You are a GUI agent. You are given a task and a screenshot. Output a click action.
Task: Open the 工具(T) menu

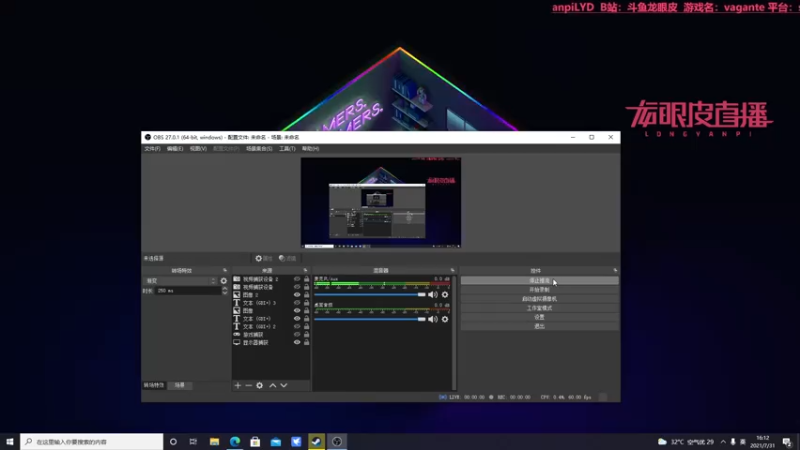[287, 148]
